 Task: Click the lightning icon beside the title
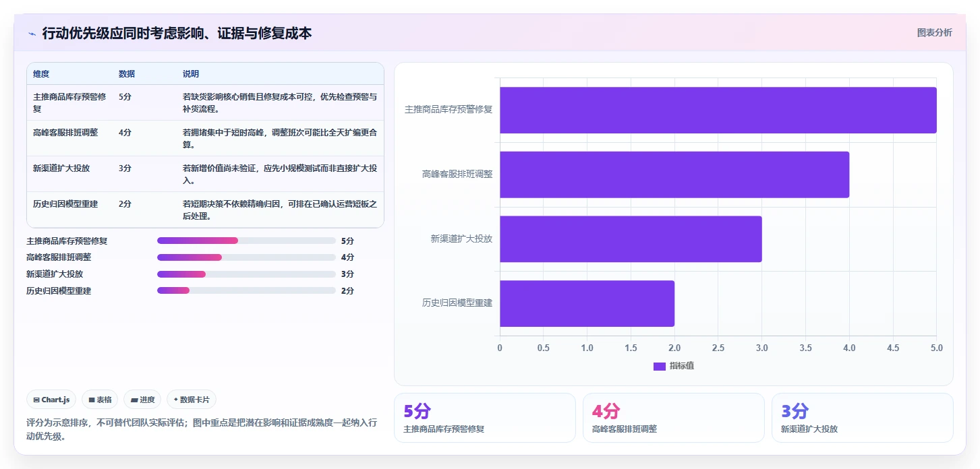32,34
